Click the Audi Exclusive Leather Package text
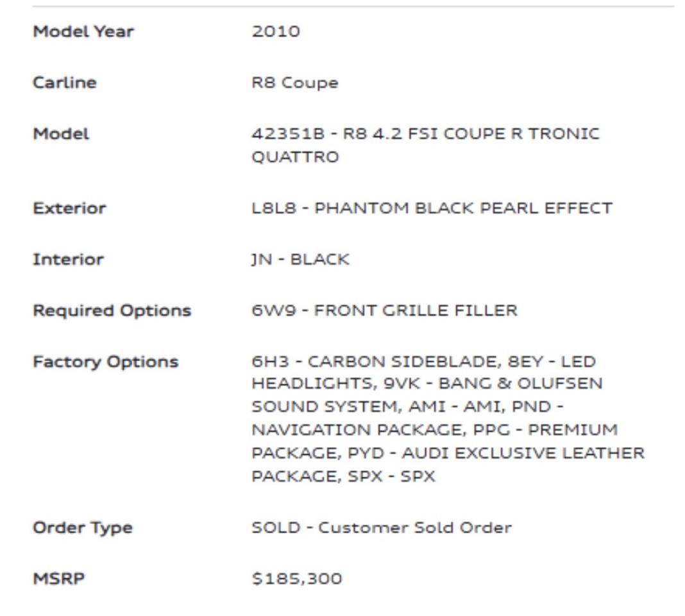The width and height of the screenshot is (685, 616). tap(523, 454)
